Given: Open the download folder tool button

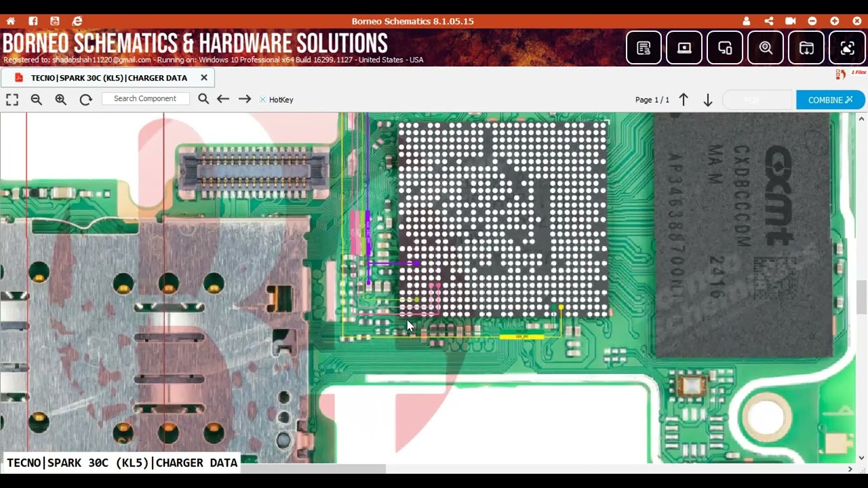Looking at the screenshot, I should (806, 48).
